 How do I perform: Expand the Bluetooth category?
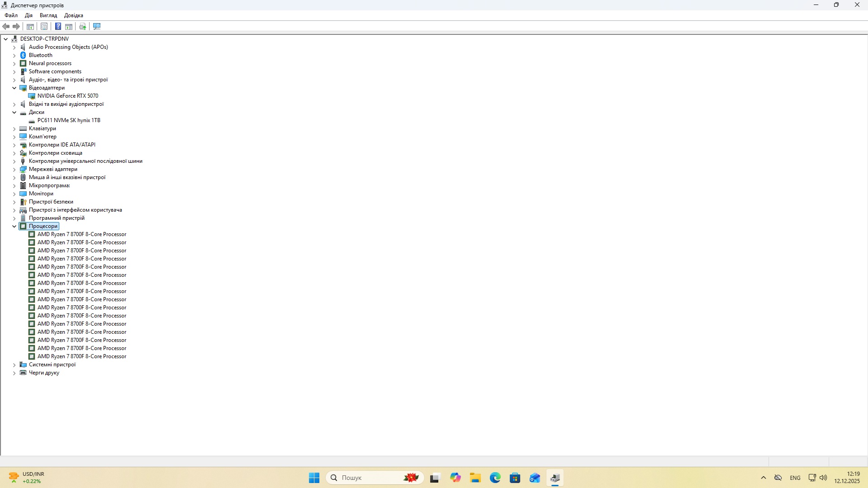tap(14, 55)
